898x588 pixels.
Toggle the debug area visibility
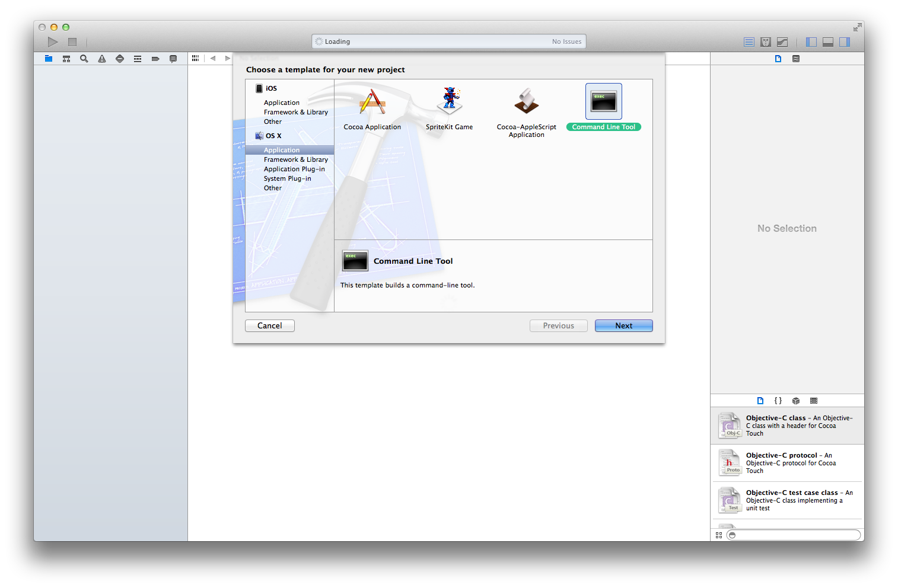[828, 42]
